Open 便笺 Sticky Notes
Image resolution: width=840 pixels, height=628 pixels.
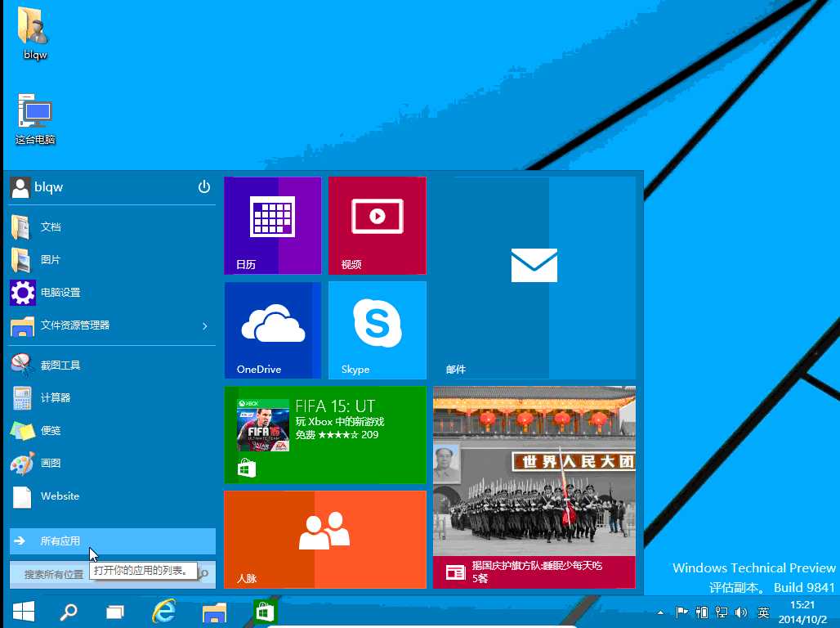point(113,431)
